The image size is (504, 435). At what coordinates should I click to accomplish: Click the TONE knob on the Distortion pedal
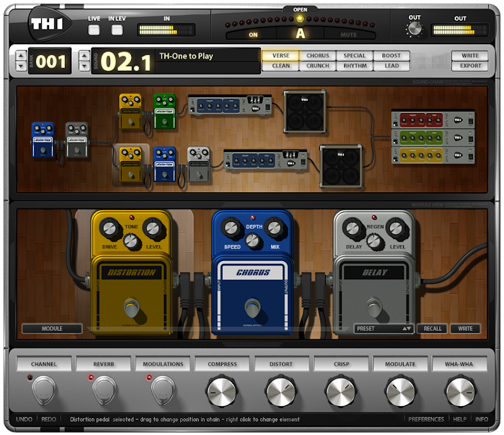click(x=131, y=241)
